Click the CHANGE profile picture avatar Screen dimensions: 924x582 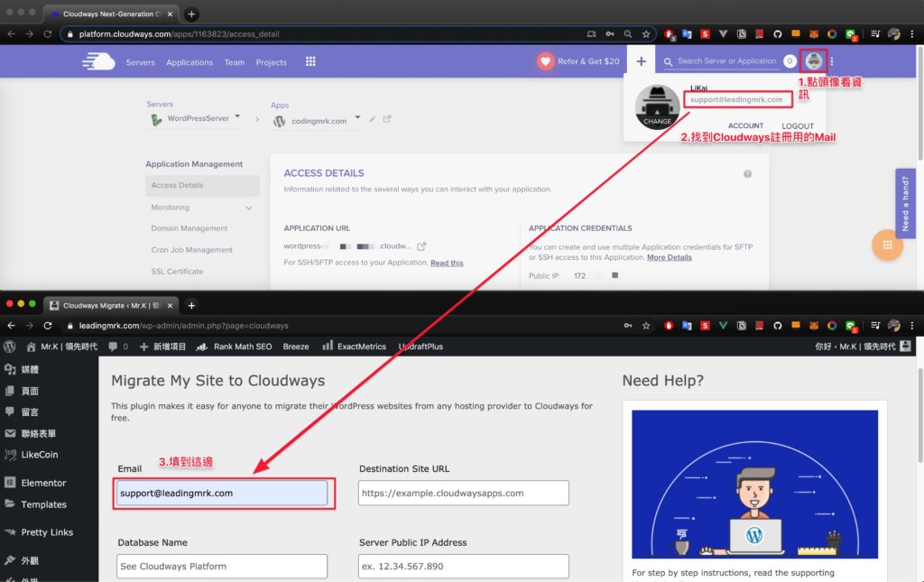pyautogui.click(x=657, y=106)
